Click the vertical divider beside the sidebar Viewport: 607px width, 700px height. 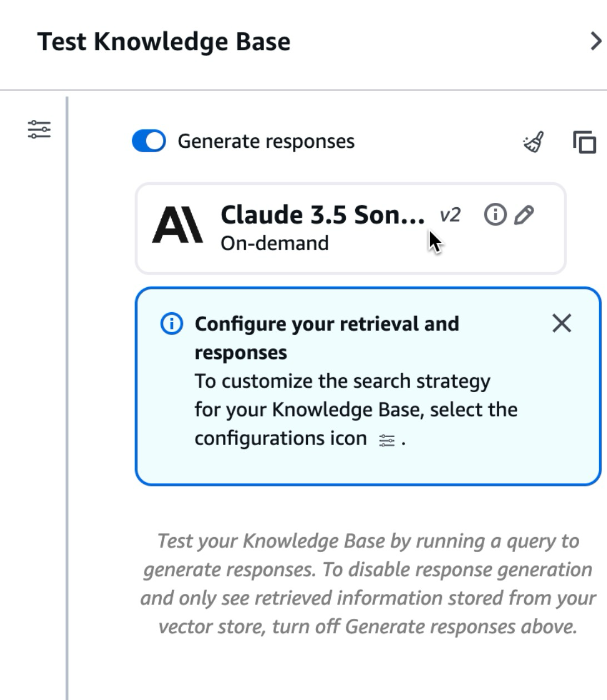(67, 389)
